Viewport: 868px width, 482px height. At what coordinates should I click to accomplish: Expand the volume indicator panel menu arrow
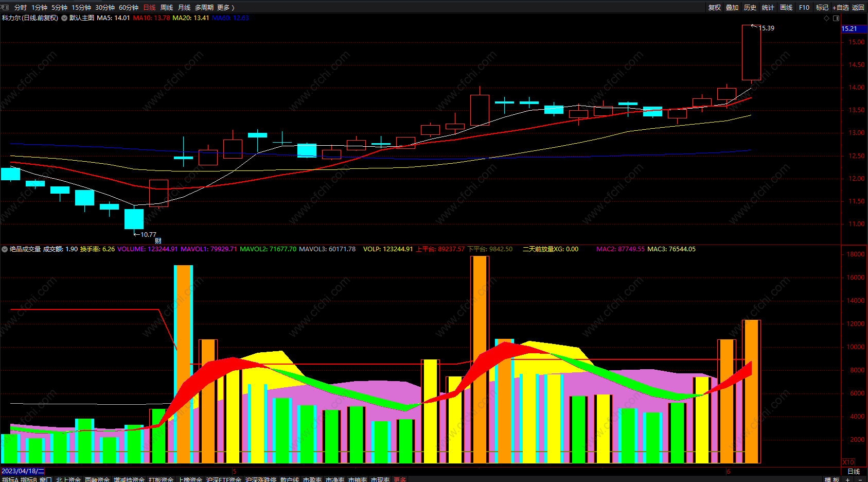pos(5,249)
